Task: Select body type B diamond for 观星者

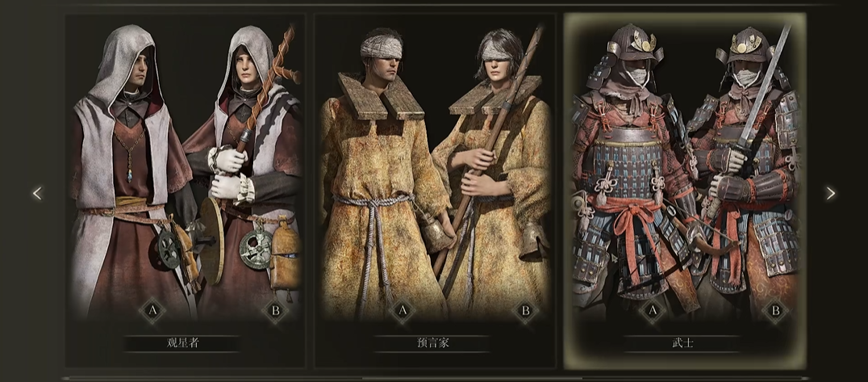Action: tap(275, 311)
